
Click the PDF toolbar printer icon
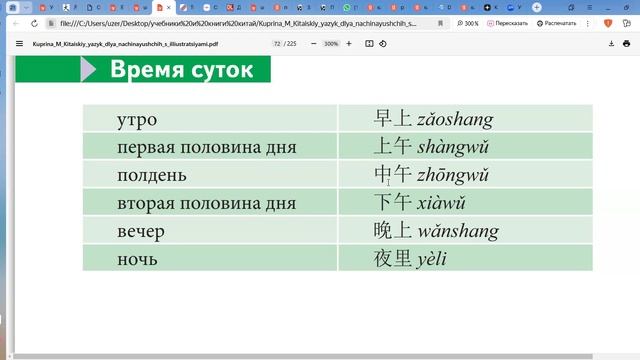627,44
